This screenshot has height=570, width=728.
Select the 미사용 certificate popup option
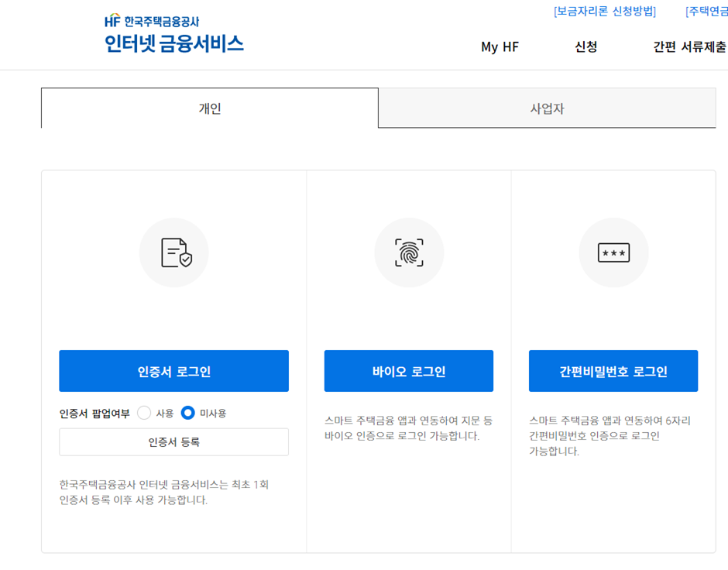(187, 413)
